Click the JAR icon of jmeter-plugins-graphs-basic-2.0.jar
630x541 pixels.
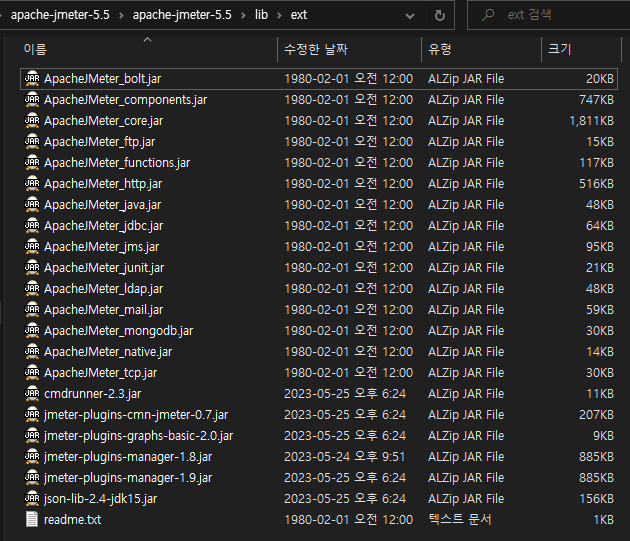point(32,435)
